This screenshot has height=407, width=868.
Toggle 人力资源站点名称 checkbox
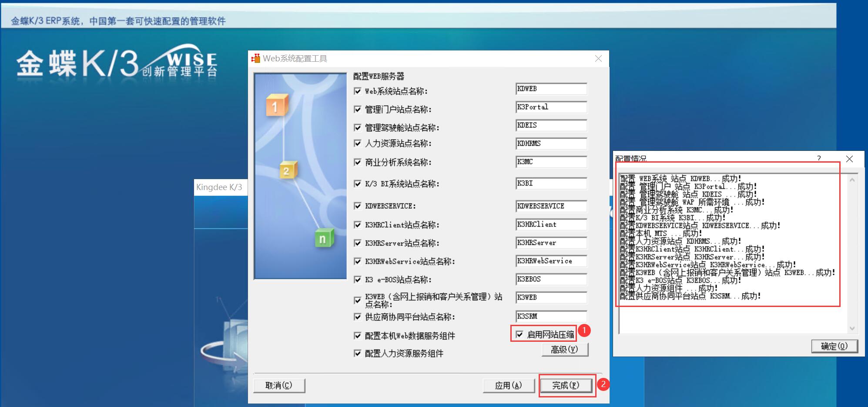(358, 143)
